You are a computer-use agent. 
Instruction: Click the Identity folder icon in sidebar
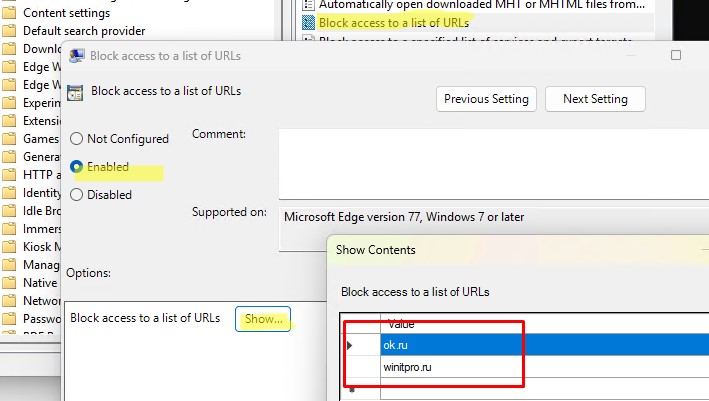pos(9,193)
